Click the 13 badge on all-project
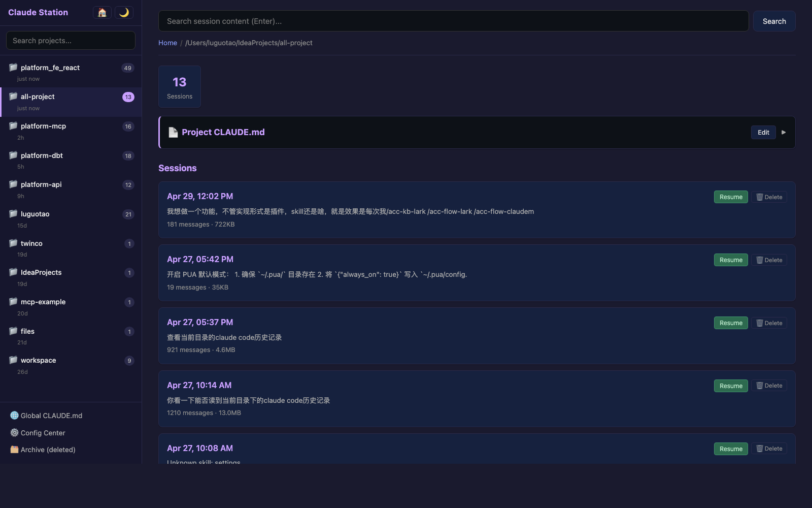Viewport: 812px width, 508px height. (128, 97)
